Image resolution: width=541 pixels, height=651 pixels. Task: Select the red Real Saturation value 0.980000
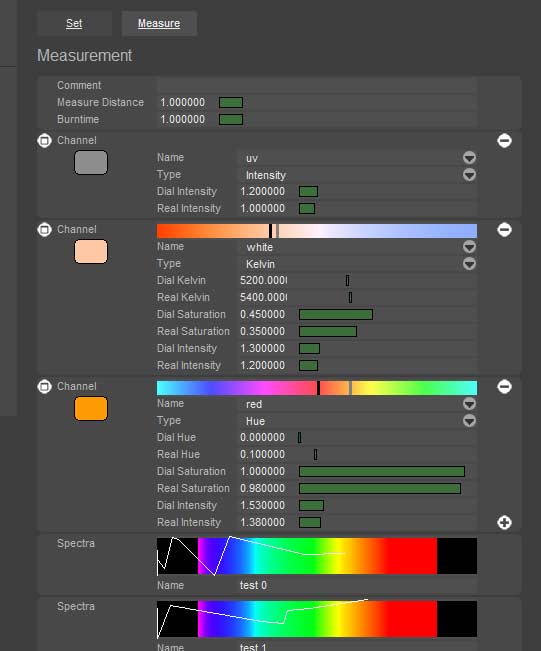click(x=262, y=488)
